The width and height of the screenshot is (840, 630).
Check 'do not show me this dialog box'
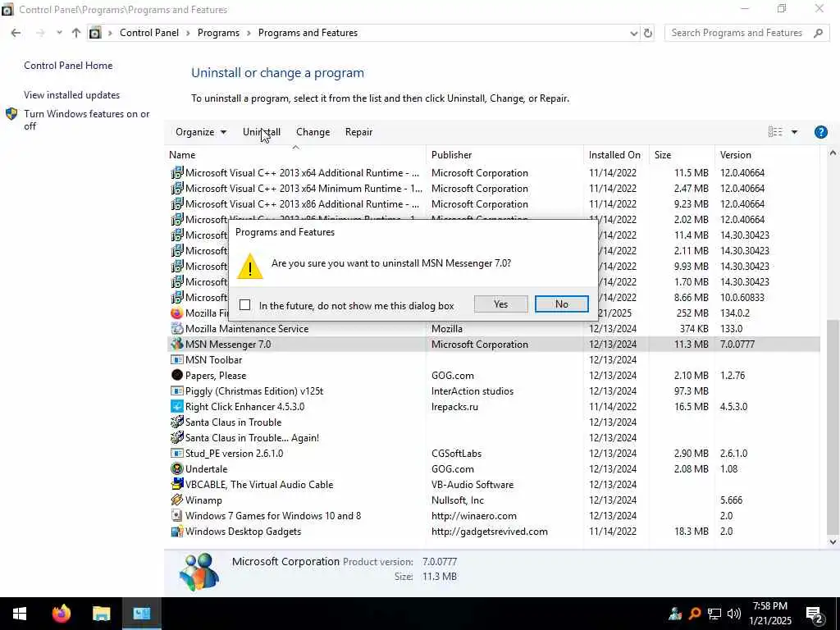coord(244,305)
